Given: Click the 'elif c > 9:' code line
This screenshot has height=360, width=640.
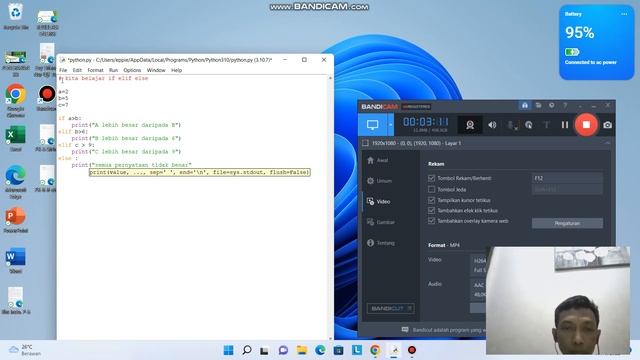Looking at the screenshot, I should (76, 145).
